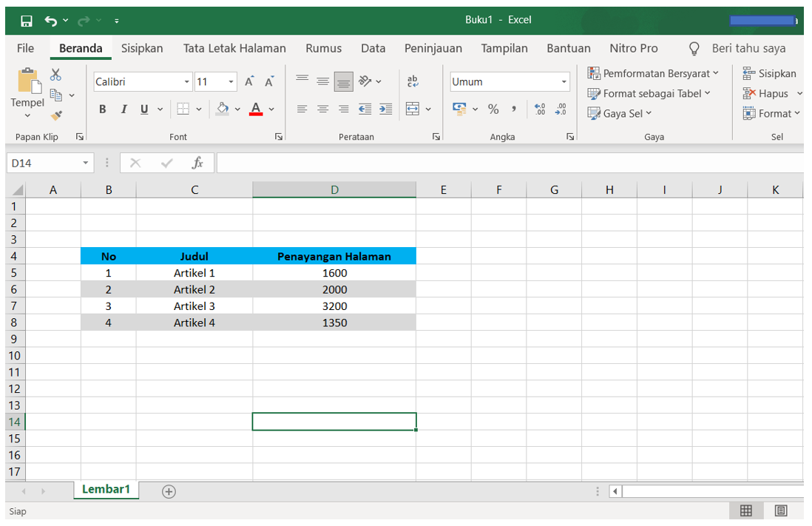The height and width of the screenshot is (526, 812).
Task: Select the Italic formatting icon
Action: [x=124, y=109]
